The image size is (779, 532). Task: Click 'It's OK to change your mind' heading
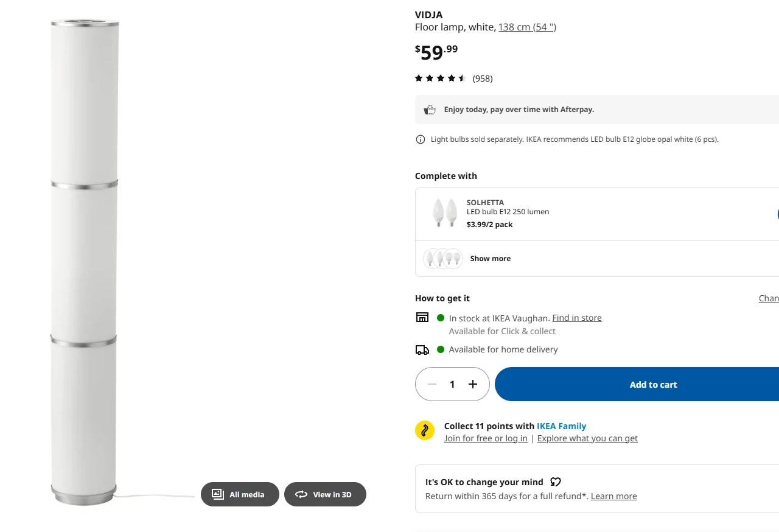pyautogui.click(x=484, y=482)
